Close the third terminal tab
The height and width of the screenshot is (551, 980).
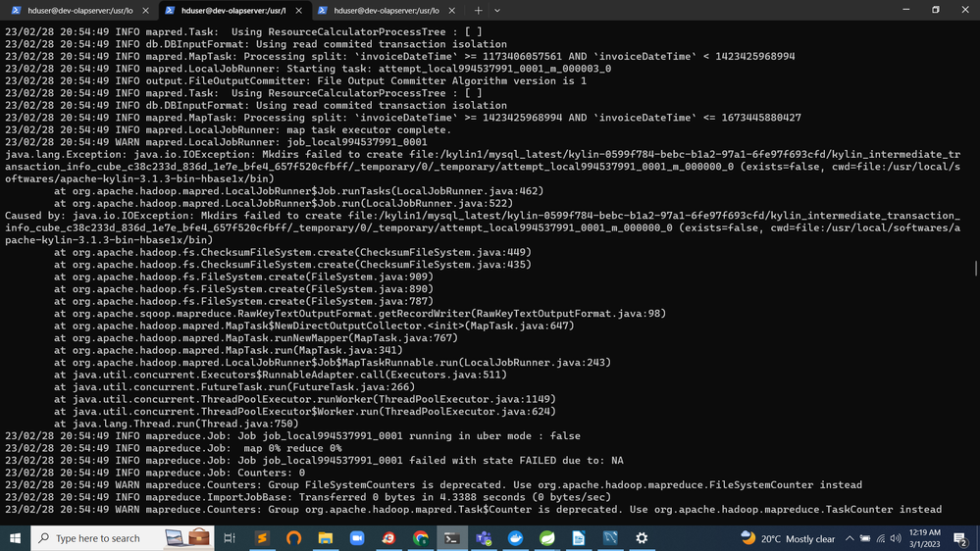(x=452, y=11)
